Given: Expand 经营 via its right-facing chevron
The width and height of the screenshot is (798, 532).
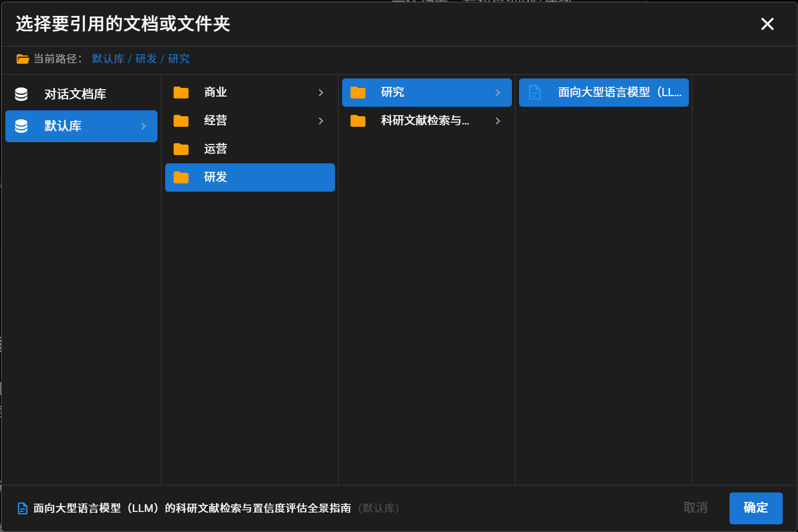Looking at the screenshot, I should coord(321,120).
